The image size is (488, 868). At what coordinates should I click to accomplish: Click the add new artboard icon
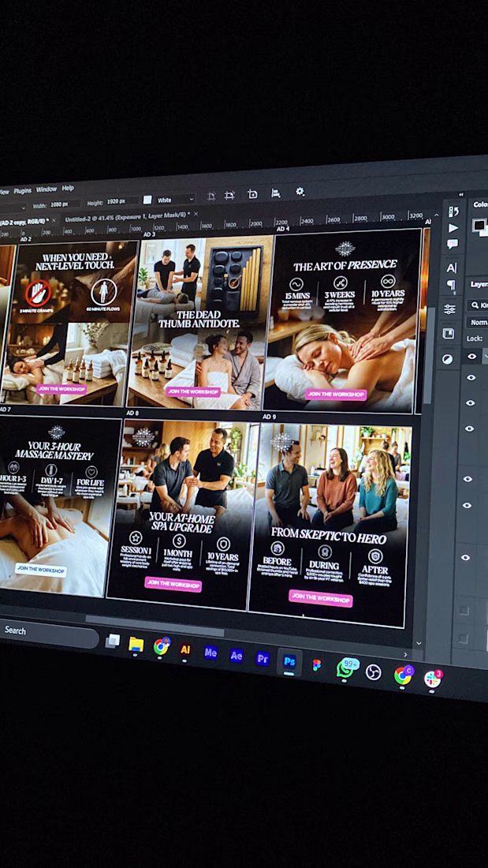click(x=252, y=194)
